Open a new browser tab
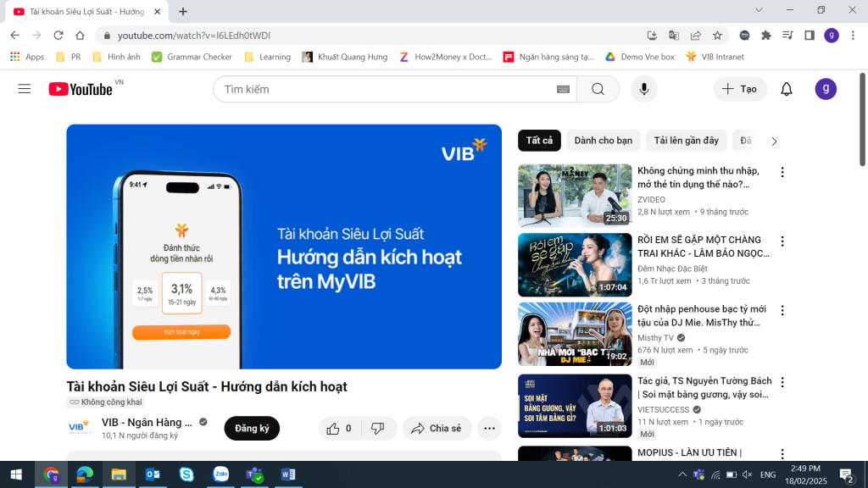This screenshot has width=868, height=488. pyautogui.click(x=183, y=11)
